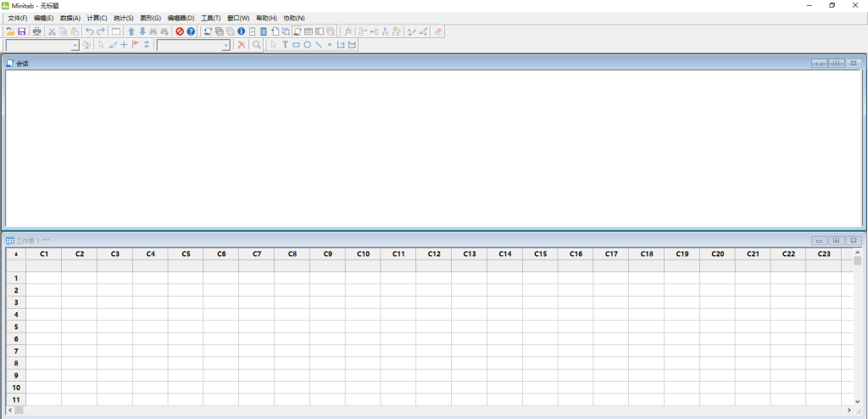Click the Undo arrow icon

click(x=89, y=31)
